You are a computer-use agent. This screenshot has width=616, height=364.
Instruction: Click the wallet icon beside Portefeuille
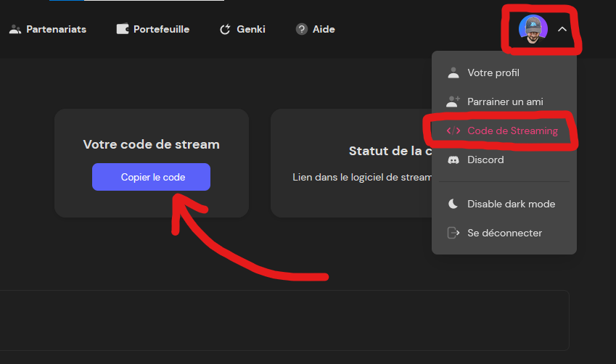pyautogui.click(x=123, y=30)
